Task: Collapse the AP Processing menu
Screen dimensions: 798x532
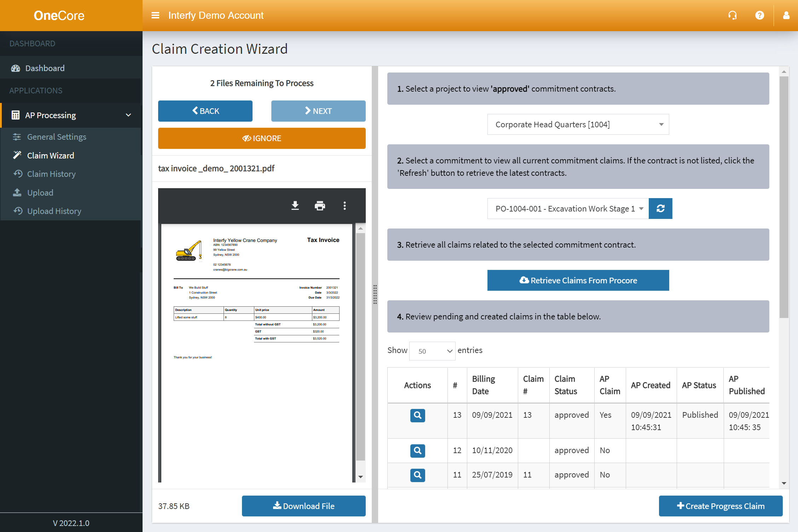Action: point(128,115)
